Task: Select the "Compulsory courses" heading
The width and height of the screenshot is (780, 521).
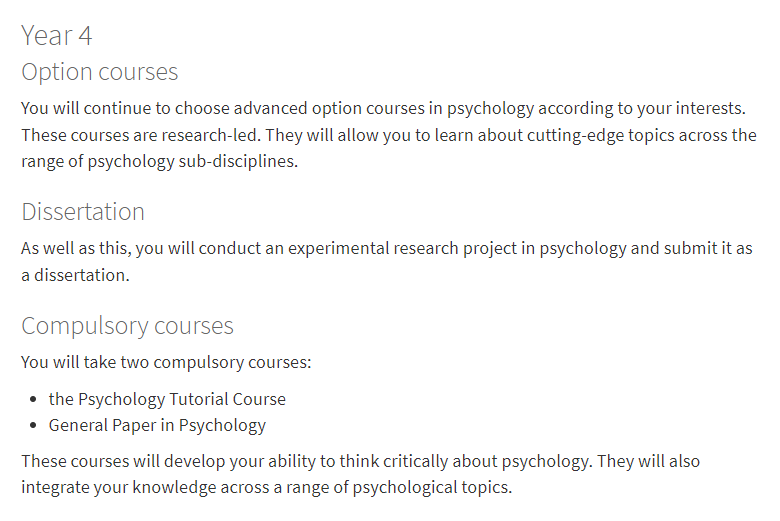Action: tap(127, 326)
